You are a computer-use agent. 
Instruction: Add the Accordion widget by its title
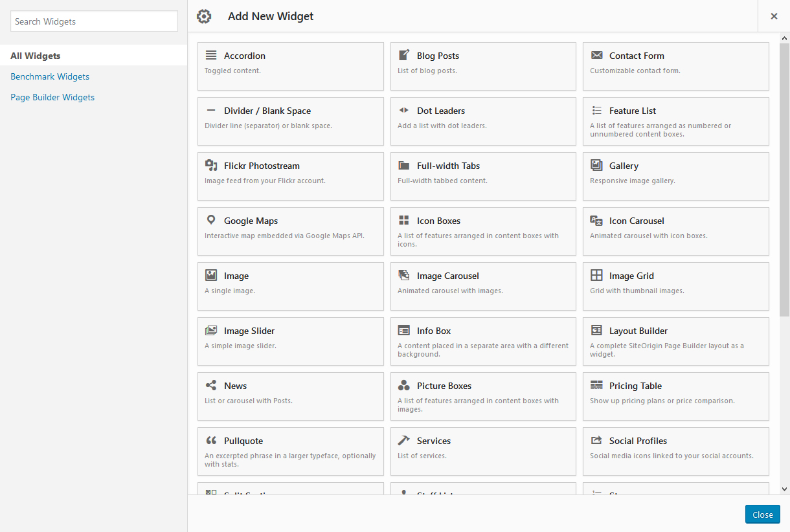(245, 56)
